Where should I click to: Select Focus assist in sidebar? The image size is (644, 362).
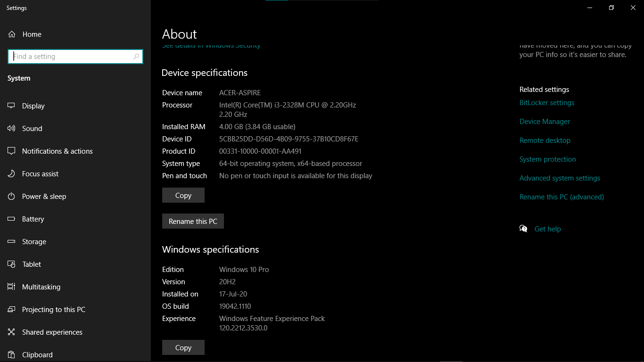(75, 173)
